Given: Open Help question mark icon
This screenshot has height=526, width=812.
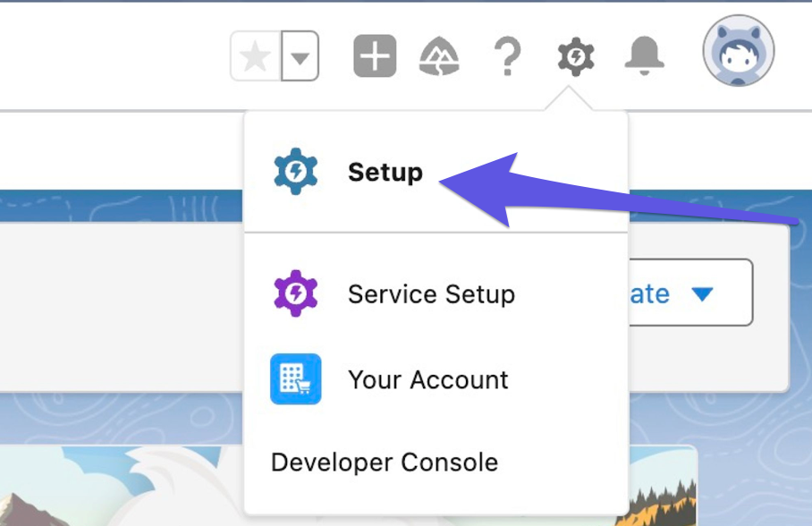Looking at the screenshot, I should (x=507, y=57).
